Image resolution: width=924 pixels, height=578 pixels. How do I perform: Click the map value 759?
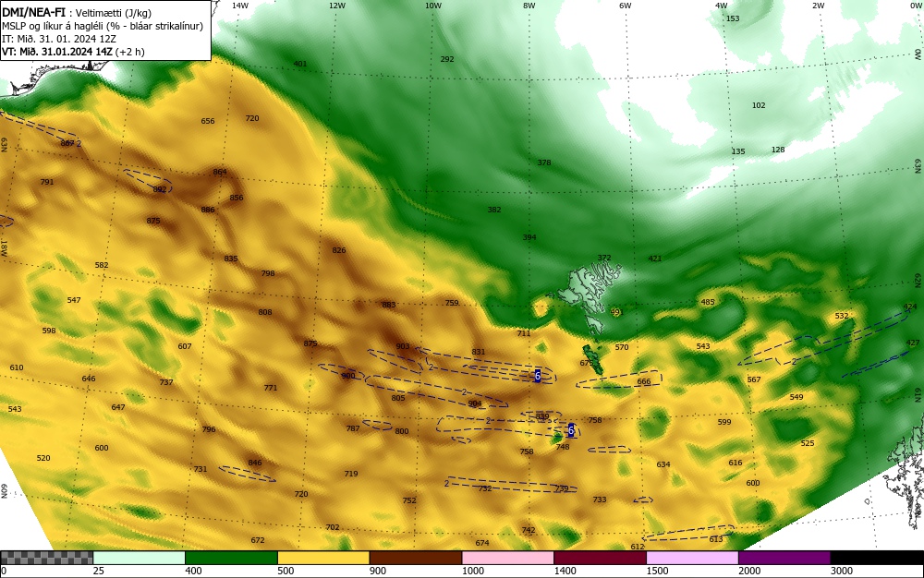pyautogui.click(x=452, y=303)
